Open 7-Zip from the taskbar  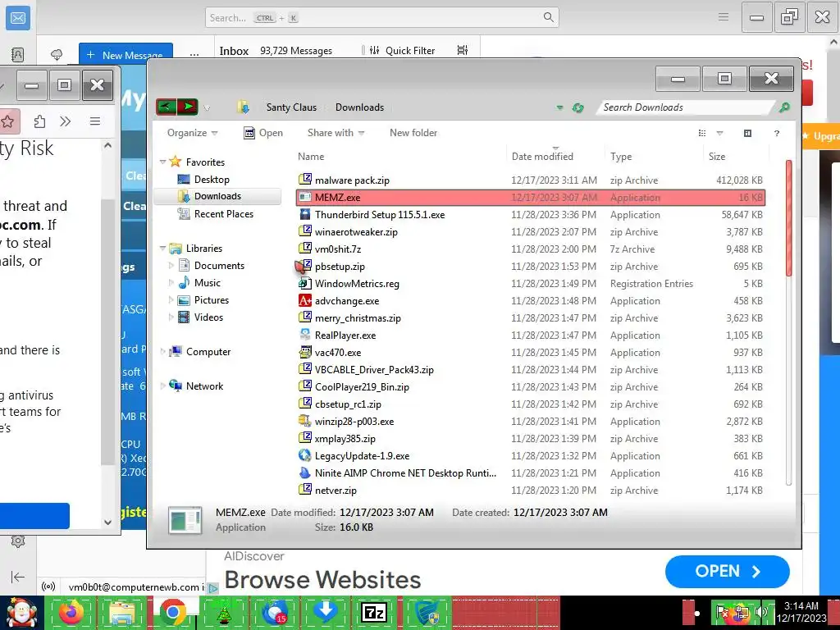[374, 612]
